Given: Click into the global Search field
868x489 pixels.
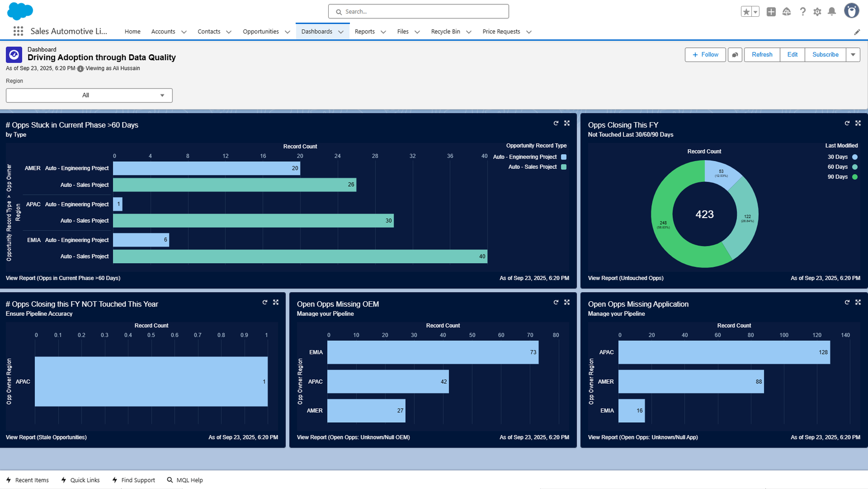Looking at the screenshot, I should click(418, 11).
